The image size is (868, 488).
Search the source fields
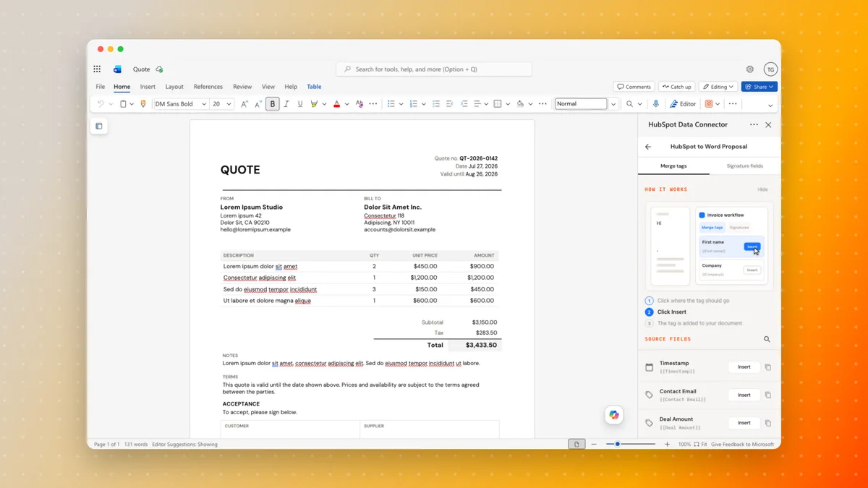tap(767, 339)
